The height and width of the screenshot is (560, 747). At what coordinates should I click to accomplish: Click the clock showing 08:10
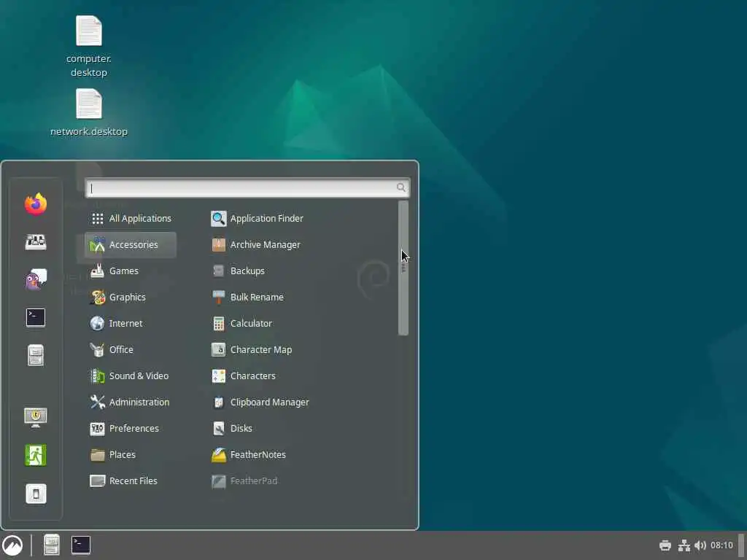pos(721,545)
